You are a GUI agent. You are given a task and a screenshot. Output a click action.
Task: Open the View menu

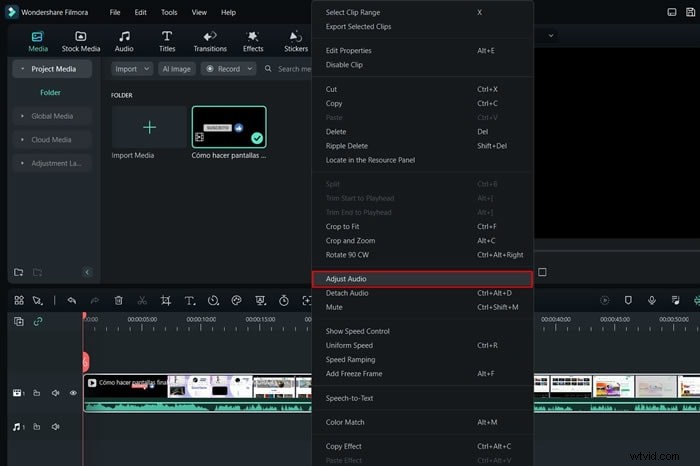(x=199, y=12)
